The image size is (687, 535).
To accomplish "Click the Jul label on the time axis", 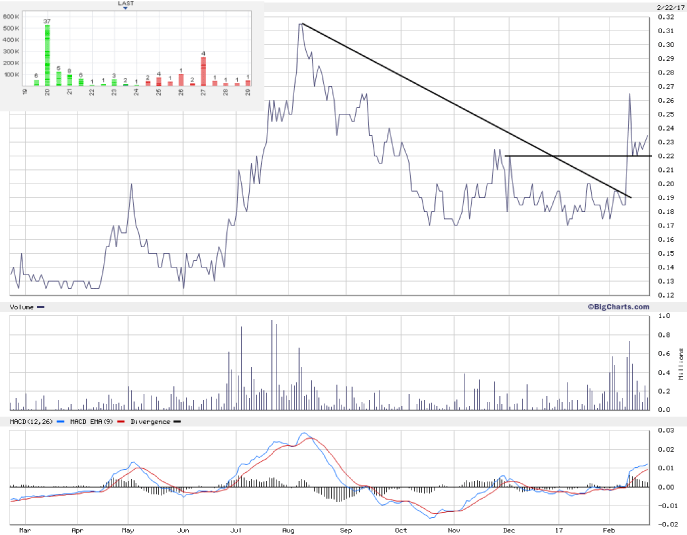I will click(x=237, y=525).
